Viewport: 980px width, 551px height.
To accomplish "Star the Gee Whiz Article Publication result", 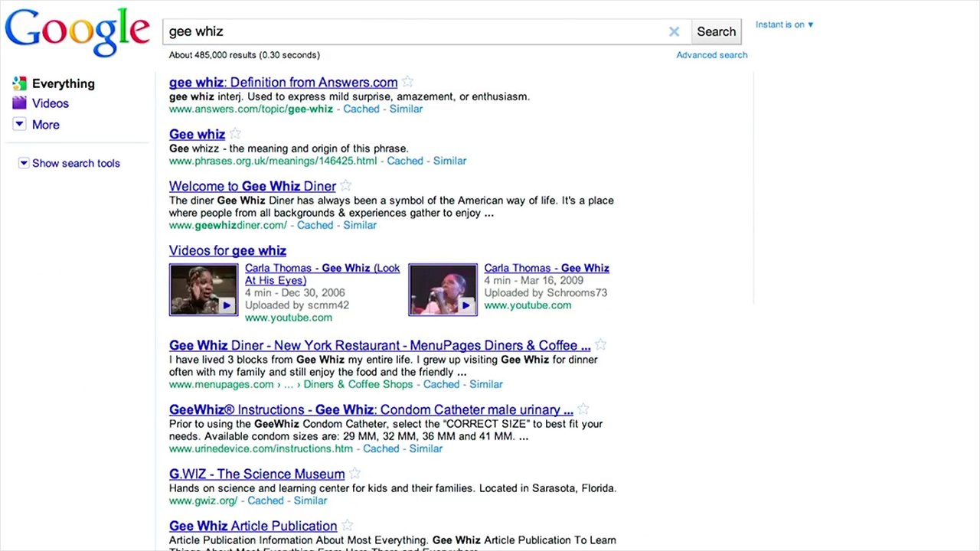I will (348, 525).
